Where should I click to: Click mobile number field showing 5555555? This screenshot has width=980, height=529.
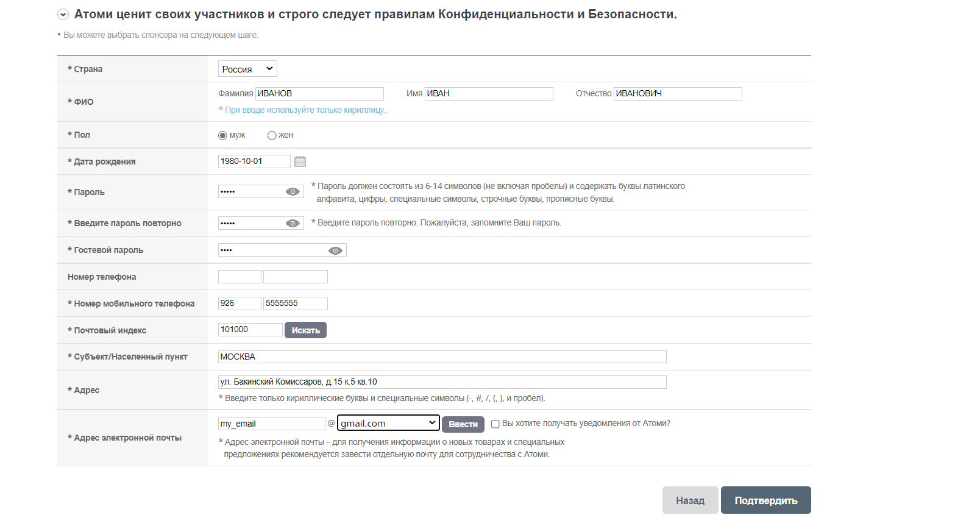coord(296,304)
